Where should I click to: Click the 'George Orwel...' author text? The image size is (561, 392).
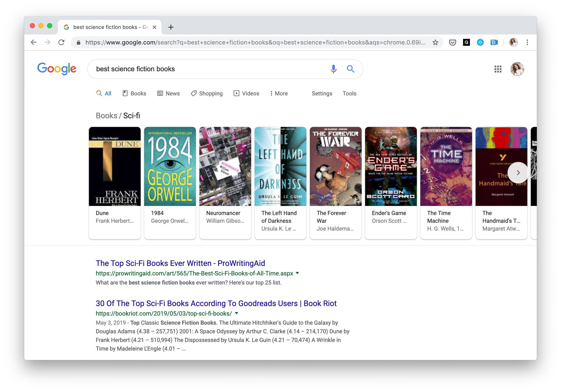tap(170, 221)
